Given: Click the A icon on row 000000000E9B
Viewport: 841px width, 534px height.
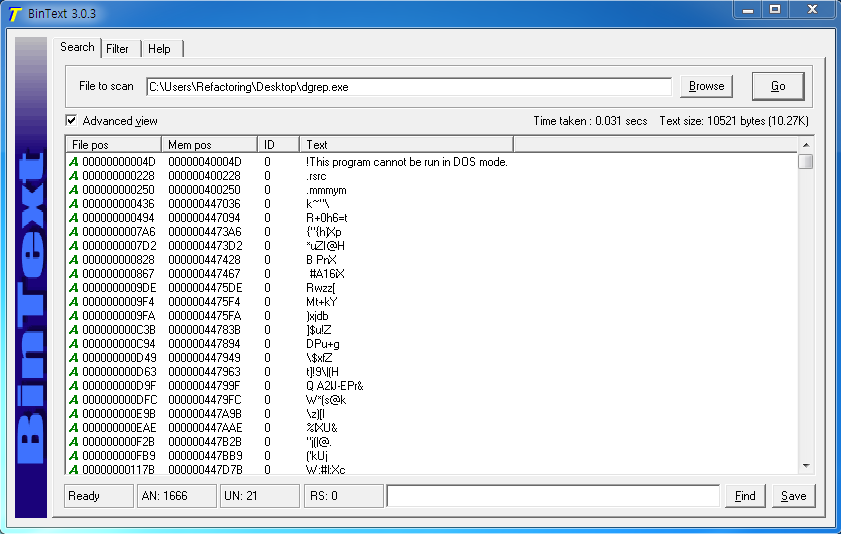Looking at the screenshot, I should (x=73, y=413).
